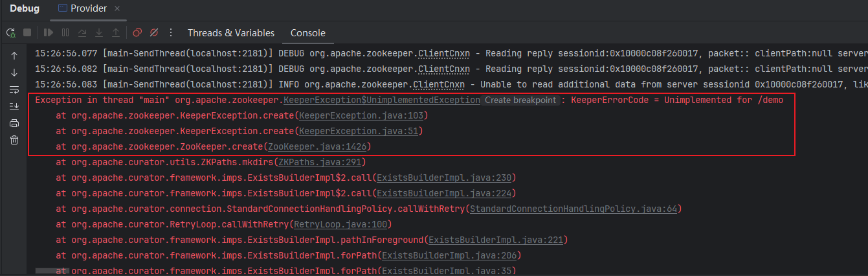Viewport: 868px width, 276px height.
Task: Click the scroll up stack arrow
Action: pos(14,56)
